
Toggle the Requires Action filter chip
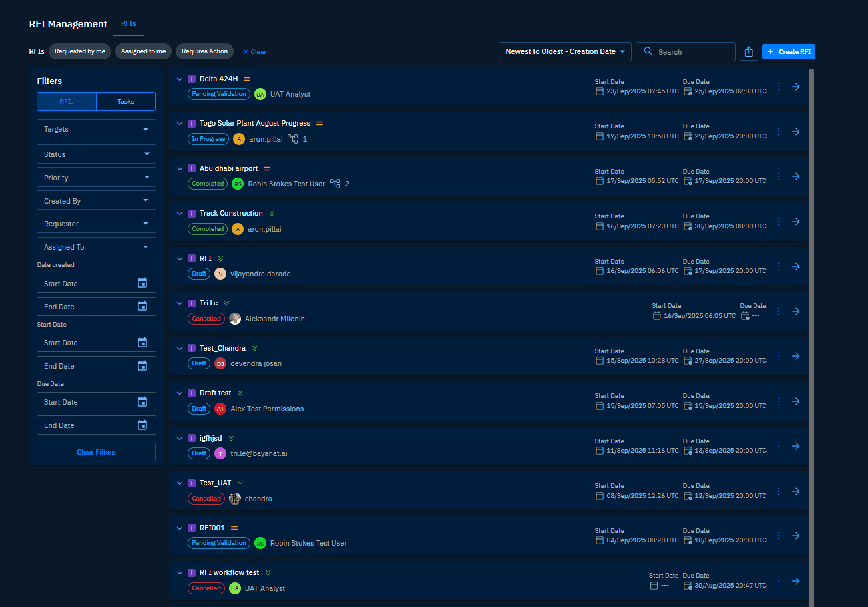point(205,51)
